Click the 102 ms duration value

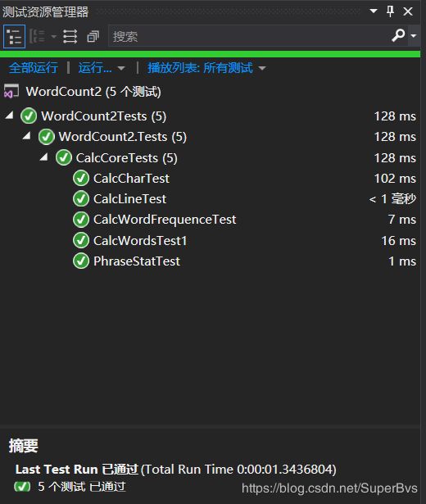(x=395, y=179)
